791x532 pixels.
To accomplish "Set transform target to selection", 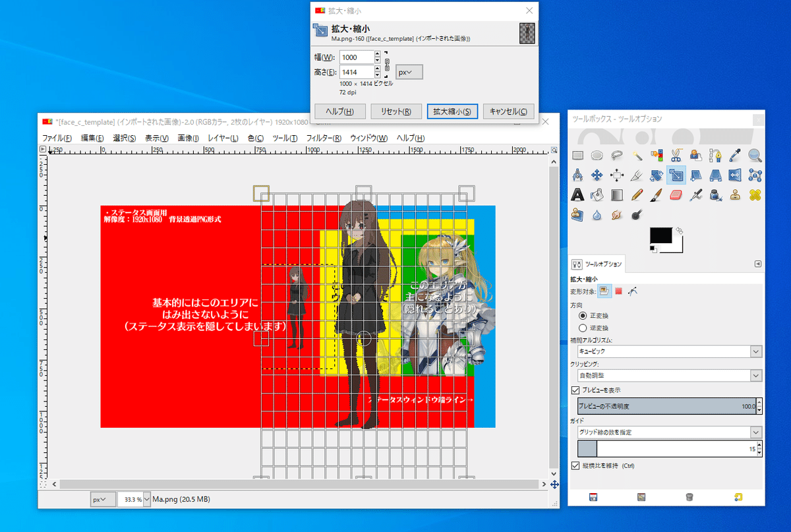I will [x=619, y=291].
